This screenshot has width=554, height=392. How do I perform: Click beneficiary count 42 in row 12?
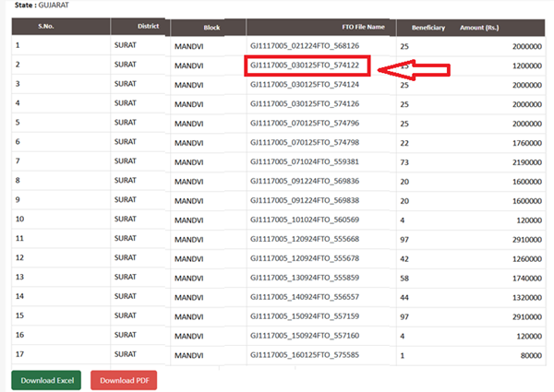tap(404, 259)
